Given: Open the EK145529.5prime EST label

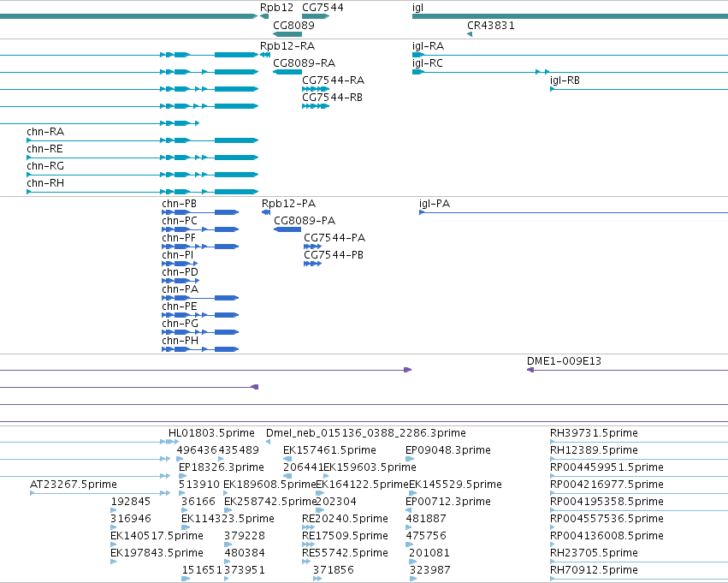Looking at the screenshot, I should [455, 485].
